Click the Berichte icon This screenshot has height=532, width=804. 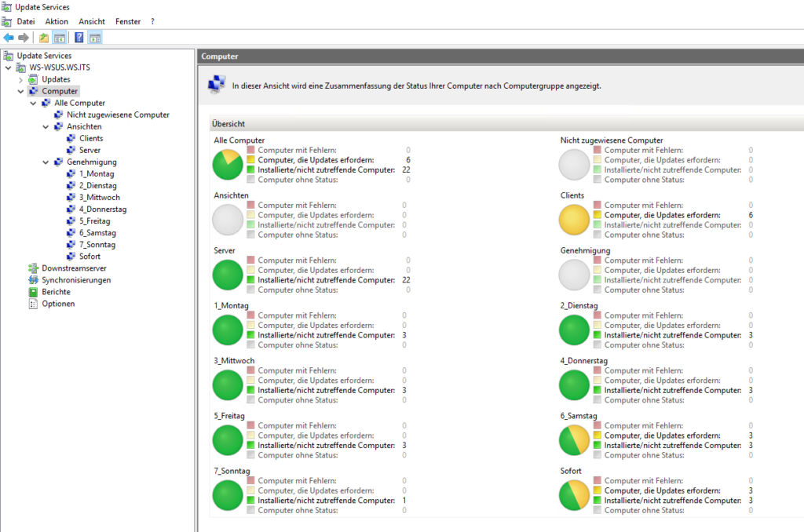33,292
